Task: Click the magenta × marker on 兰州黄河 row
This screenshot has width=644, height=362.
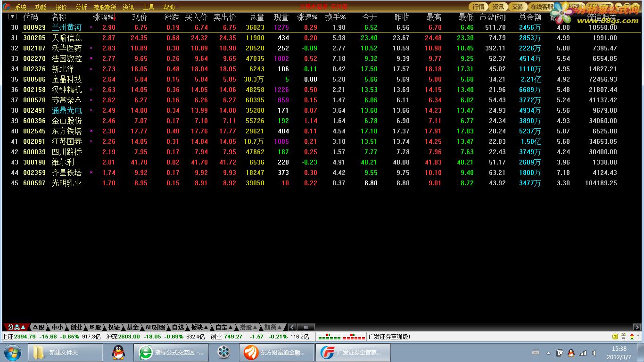Action: (x=91, y=28)
